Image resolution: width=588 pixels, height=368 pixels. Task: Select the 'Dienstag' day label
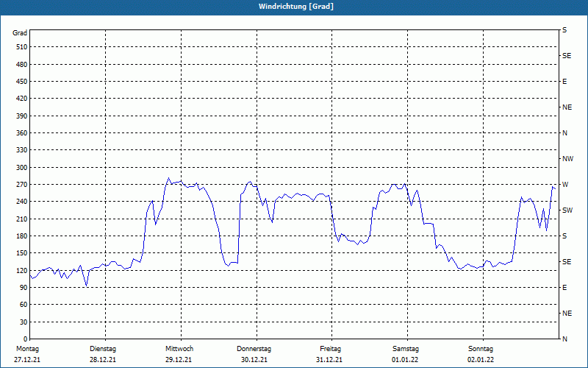point(103,349)
